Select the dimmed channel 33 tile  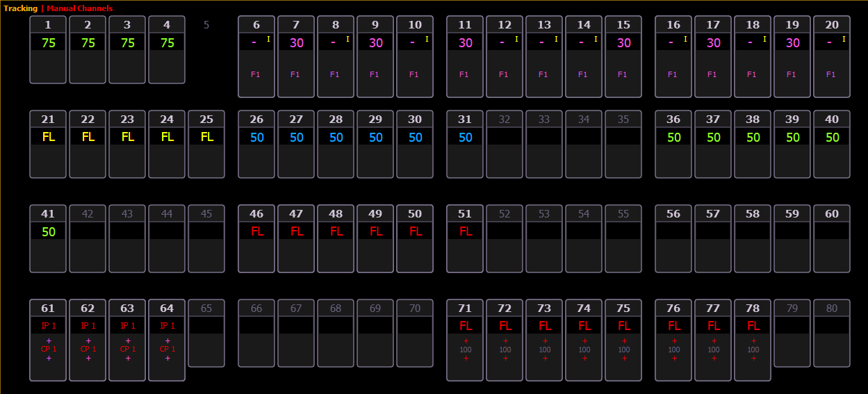pyautogui.click(x=544, y=144)
